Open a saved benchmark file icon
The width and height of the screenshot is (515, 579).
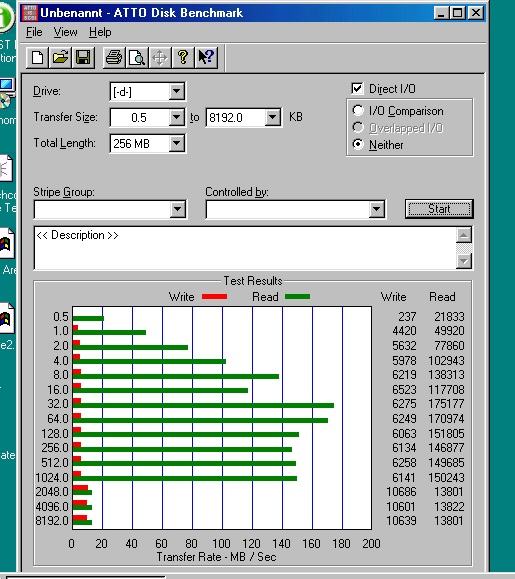[60, 58]
